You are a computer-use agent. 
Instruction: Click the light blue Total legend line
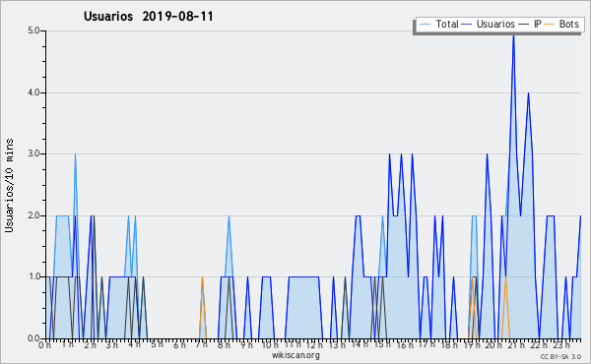click(425, 25)
